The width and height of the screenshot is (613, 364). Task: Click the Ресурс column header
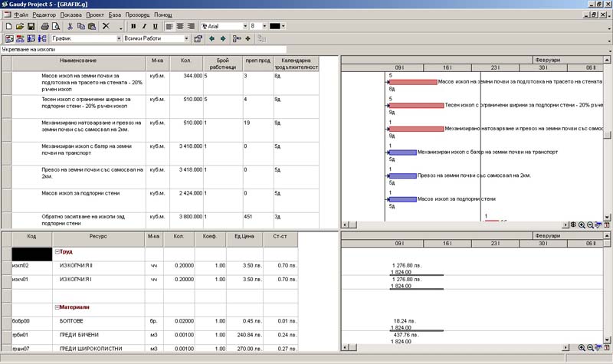[x=98, y=239]
